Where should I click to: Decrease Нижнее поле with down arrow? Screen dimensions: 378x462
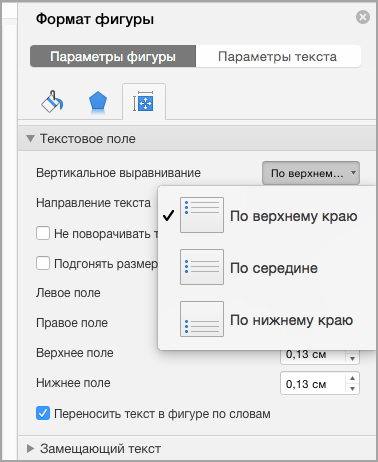pos(352,389)
